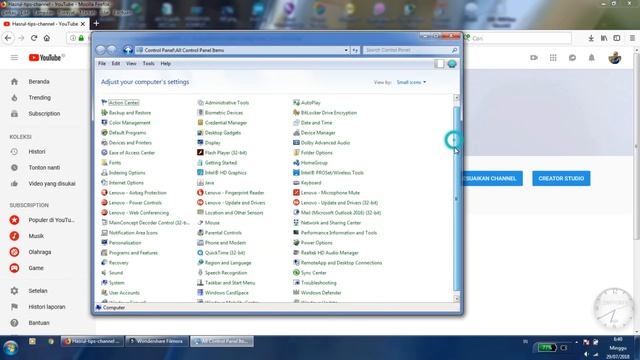This screenshot has height=360, width=640.
Task: Open Backup and Restore item
Action: [126, 113]
